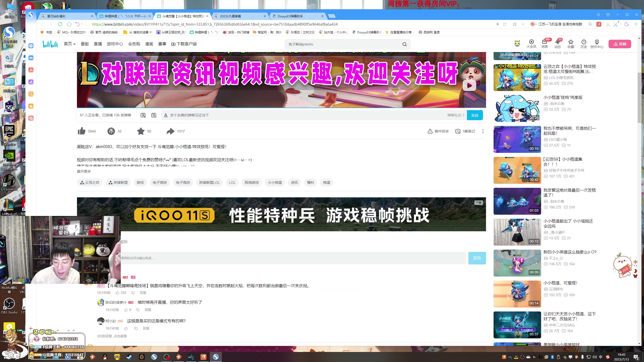
Task: Click the user avatar in bilibili header
Action: (x=517, y=44)
